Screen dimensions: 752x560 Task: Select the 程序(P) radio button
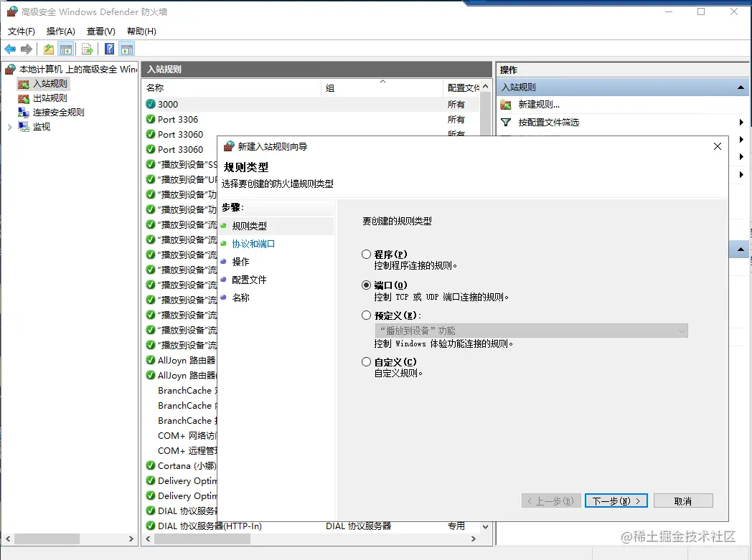pos(367,254)
